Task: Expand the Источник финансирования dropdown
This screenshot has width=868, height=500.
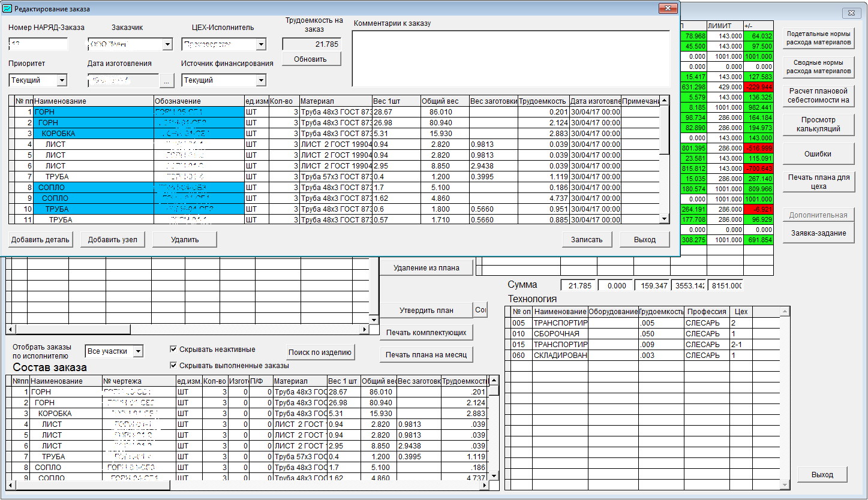Action: (x=260, y=80)
